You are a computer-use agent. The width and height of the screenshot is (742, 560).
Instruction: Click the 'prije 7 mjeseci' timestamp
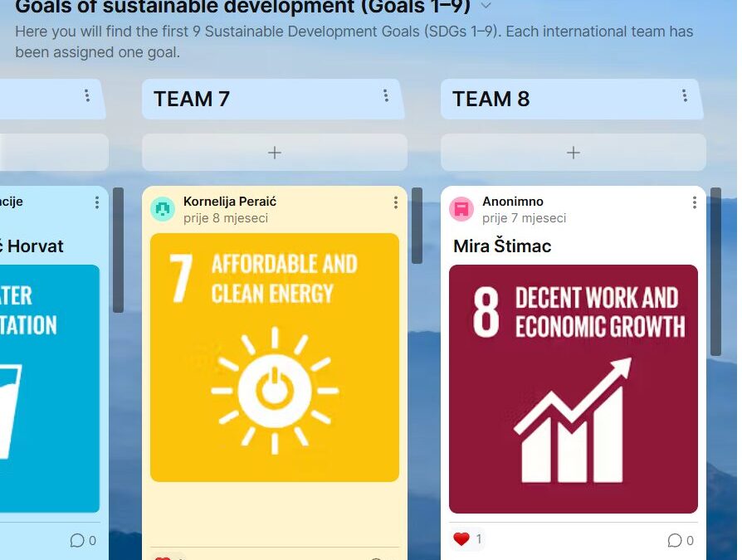coord(525,218)
